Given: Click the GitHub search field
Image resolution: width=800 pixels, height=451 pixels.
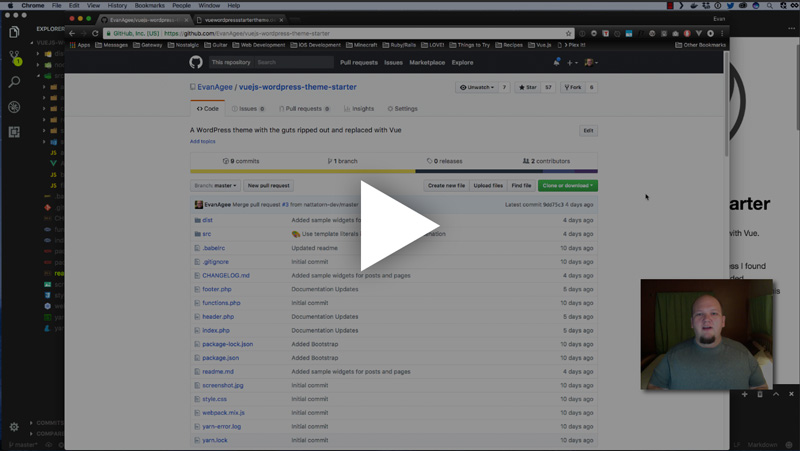Looking at the screenshot, I should [x=294, y=62].
